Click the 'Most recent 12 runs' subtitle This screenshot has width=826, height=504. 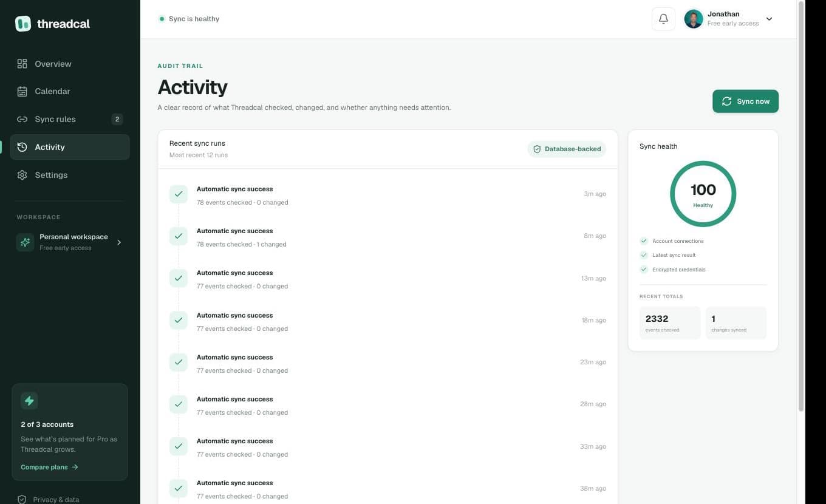(199, 155)
